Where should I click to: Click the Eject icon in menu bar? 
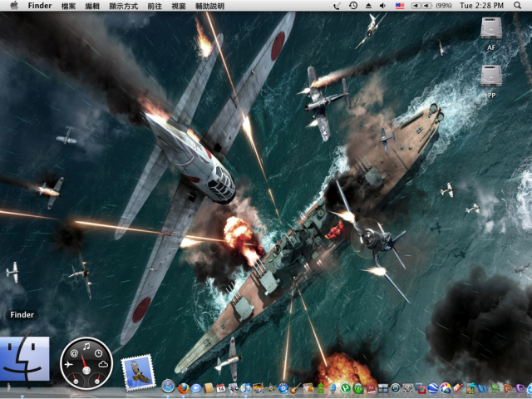[x=368, y=6]
